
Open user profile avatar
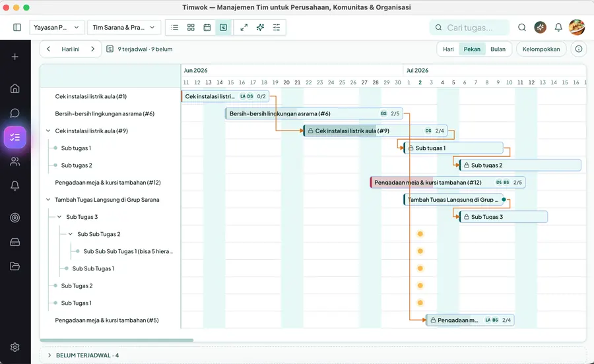point(577,27)
